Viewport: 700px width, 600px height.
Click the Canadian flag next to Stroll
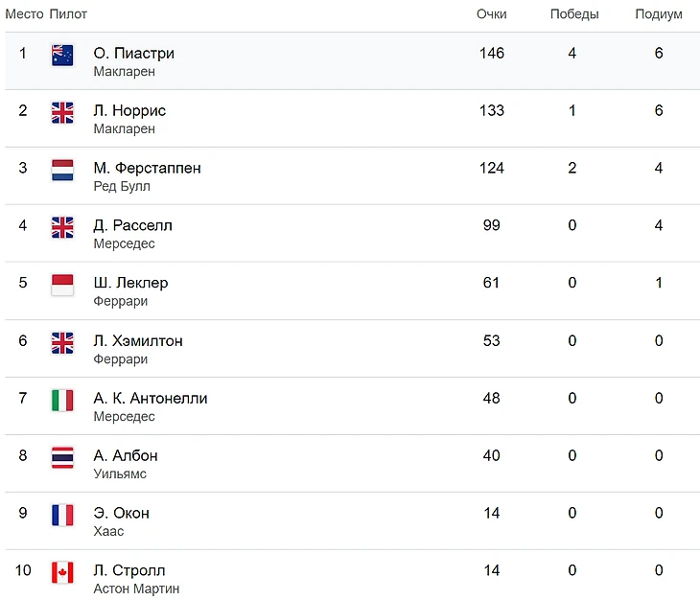coord(62,572)
